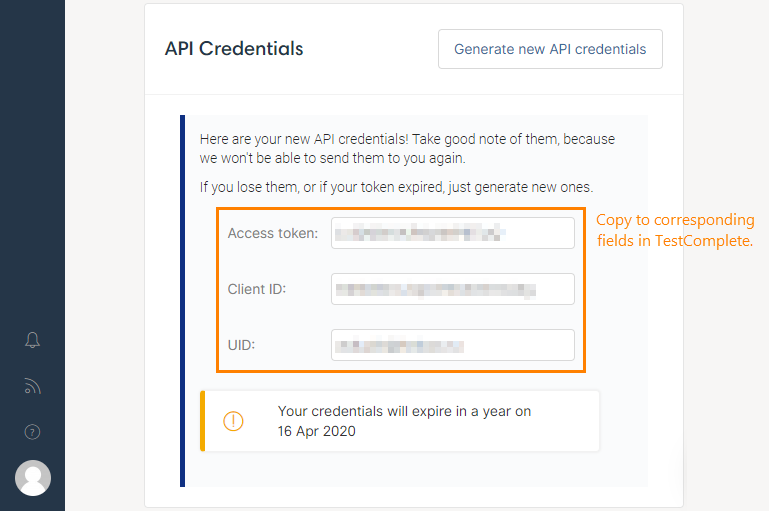Click the API Credentials heading
The height and width of the screenshot is (511, 769).
[x=234, y=48]
